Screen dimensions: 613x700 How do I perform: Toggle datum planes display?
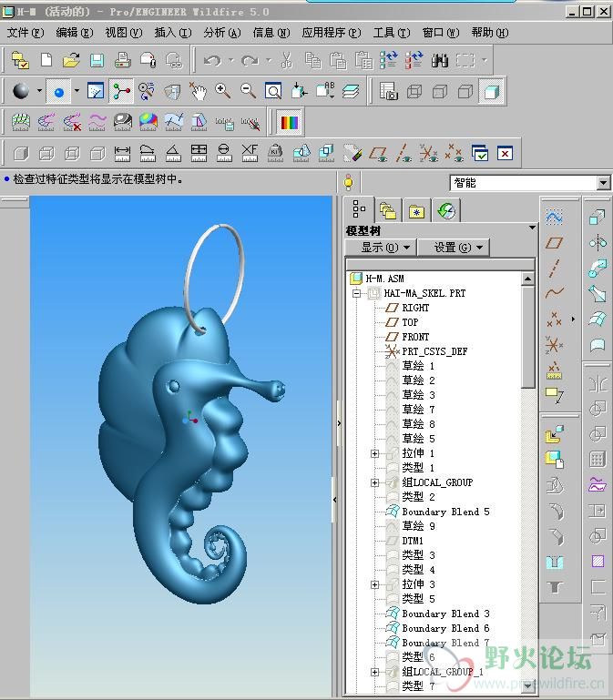pyautogui.click(x=378, y=153)
